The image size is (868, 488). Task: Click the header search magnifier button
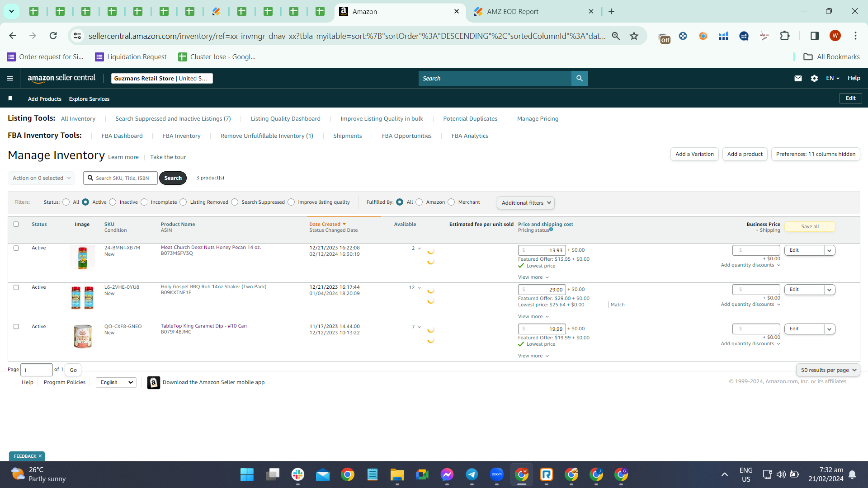click(580, 78)
